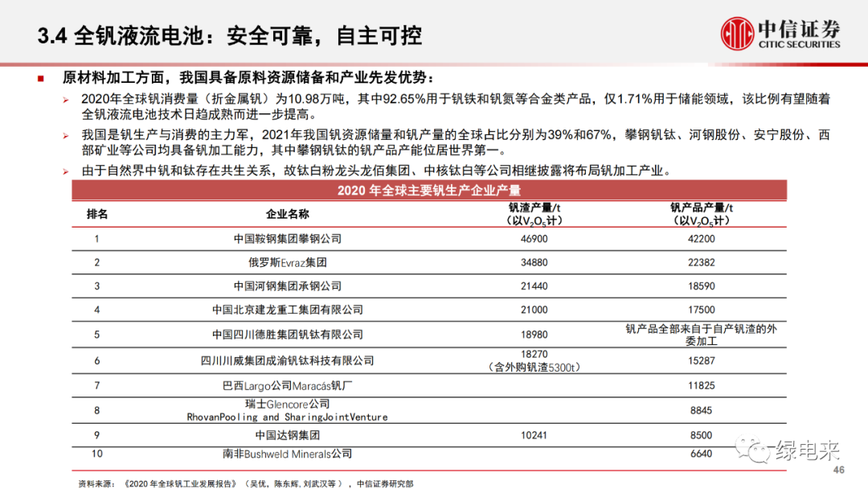Select the value 8500
The width and height of the screenshot is (868, 489).
pyautogui.click(x=702, y=435)
